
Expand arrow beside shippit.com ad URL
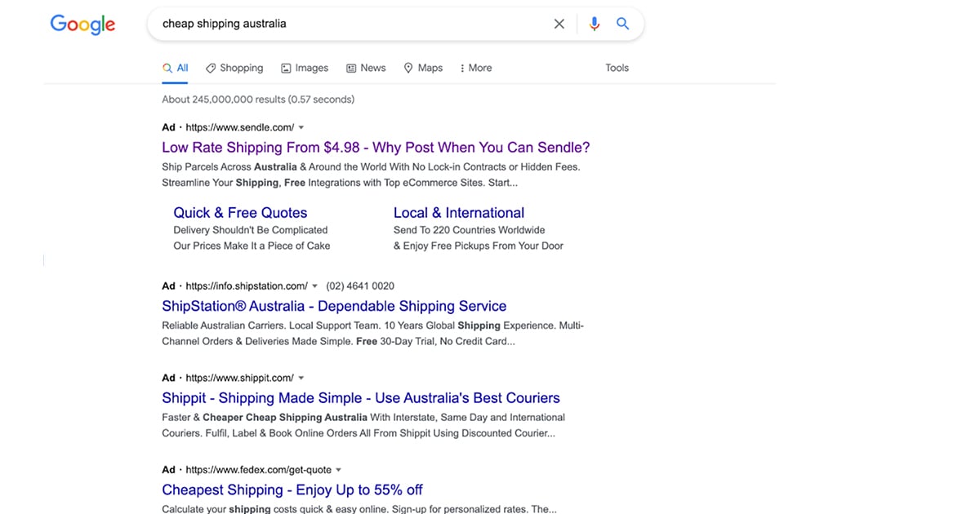point(301,379)
